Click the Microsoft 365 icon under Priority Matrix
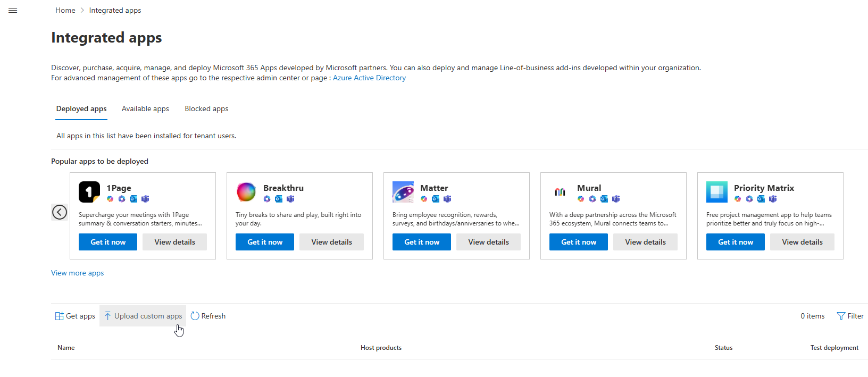 coord(749,199)
